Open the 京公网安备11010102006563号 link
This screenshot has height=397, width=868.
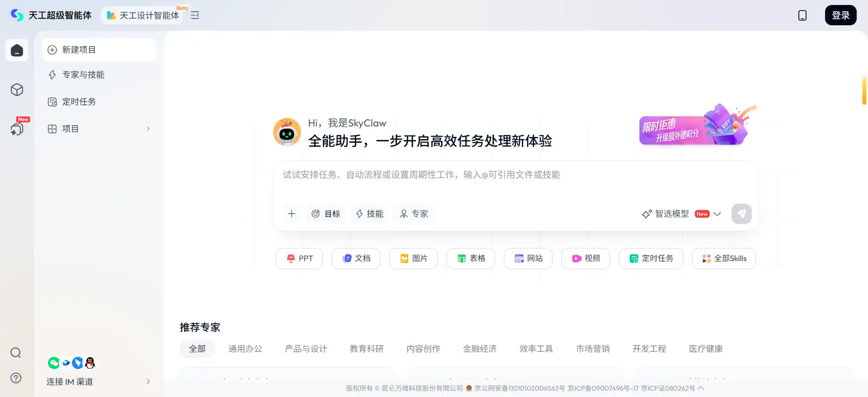519,388
